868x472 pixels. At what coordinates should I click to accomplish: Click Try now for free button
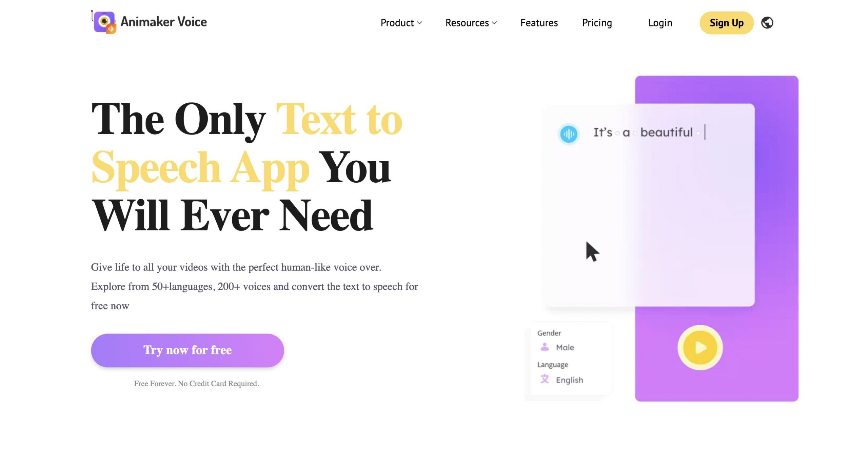click(187, 350)
